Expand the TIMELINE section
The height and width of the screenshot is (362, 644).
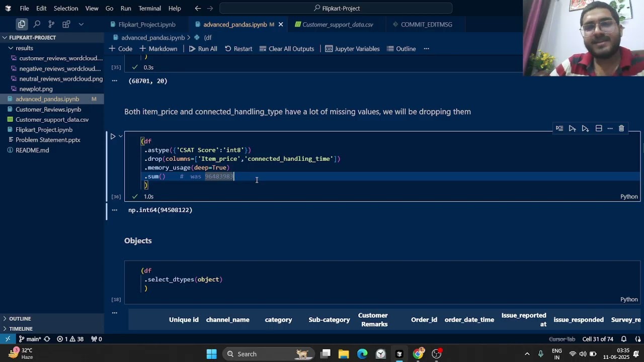21,328
